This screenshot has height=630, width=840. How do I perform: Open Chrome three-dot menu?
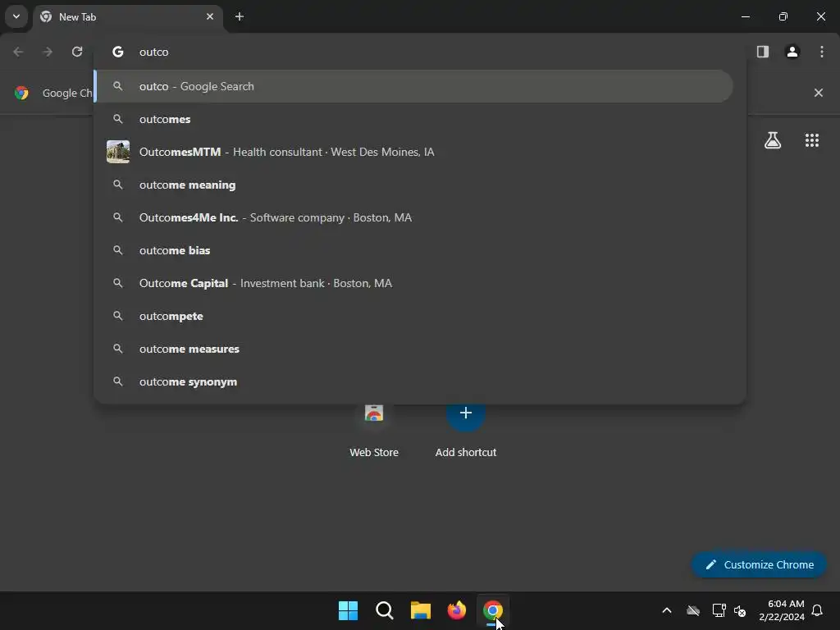822,52
